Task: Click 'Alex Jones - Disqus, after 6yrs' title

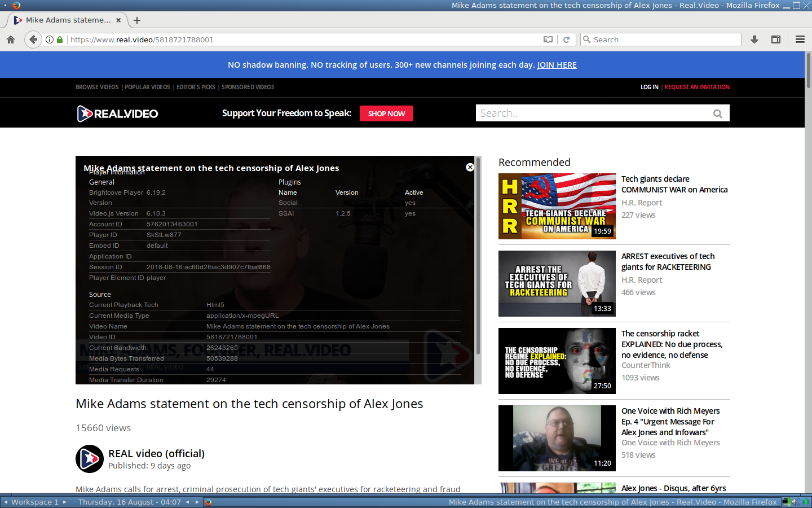Action: point(674,488)
